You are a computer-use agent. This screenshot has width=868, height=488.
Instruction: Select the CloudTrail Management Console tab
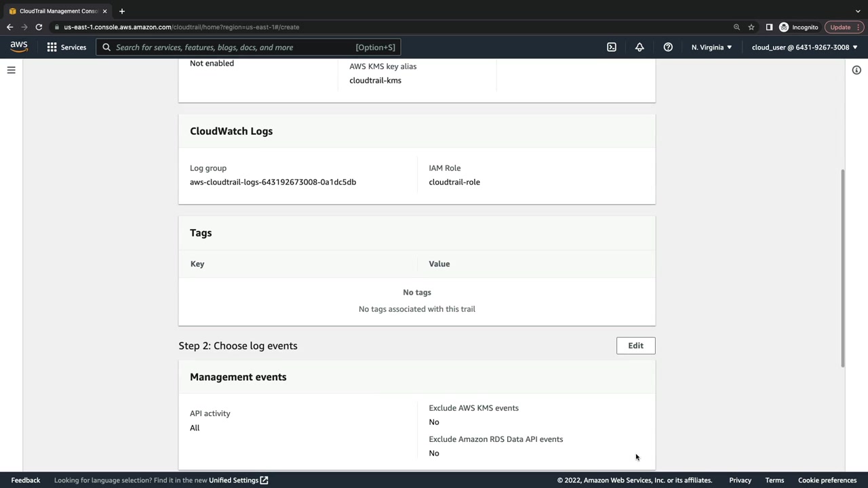tap(58, 11)
